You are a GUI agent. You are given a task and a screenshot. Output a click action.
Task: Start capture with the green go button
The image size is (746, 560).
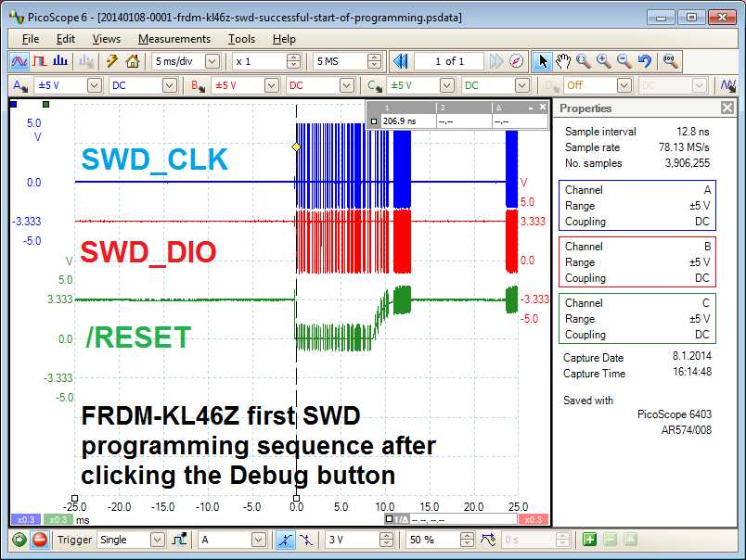click(x=19, y=540)
